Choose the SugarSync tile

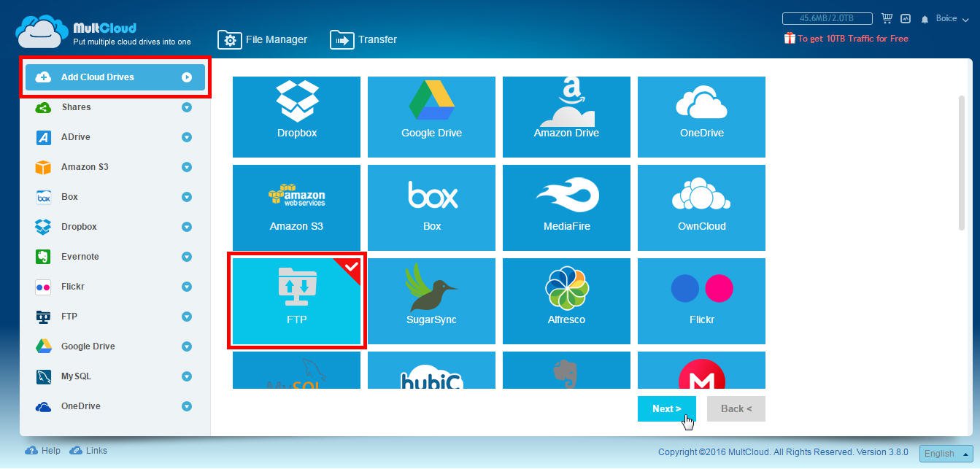click(431, 301)
